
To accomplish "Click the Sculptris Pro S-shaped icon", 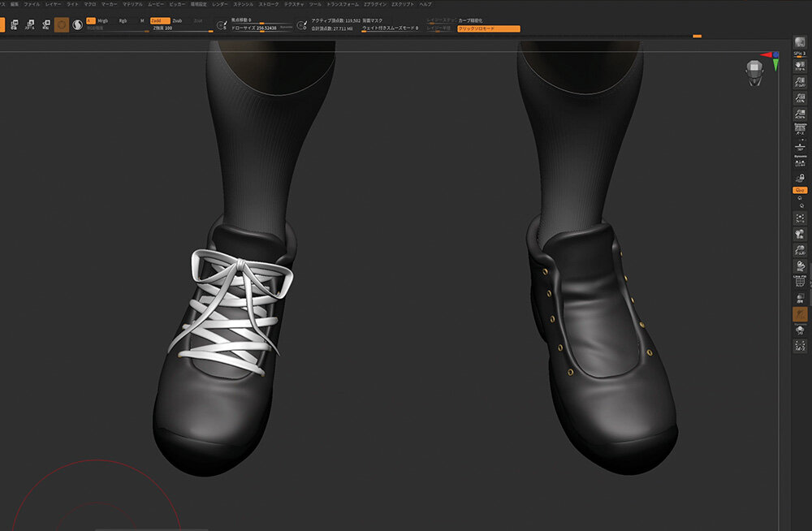I will coord(78,24).
